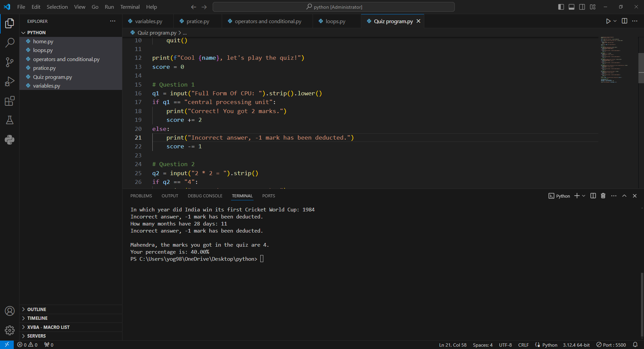Change line endings via CRLF

[x=523, y=345]
